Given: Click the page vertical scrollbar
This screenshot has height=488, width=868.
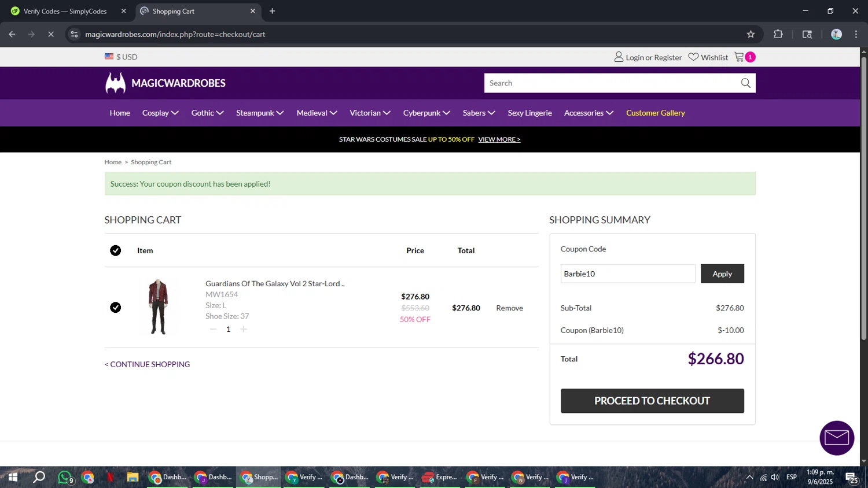Looking at the screenshot, I should point(863,198).
